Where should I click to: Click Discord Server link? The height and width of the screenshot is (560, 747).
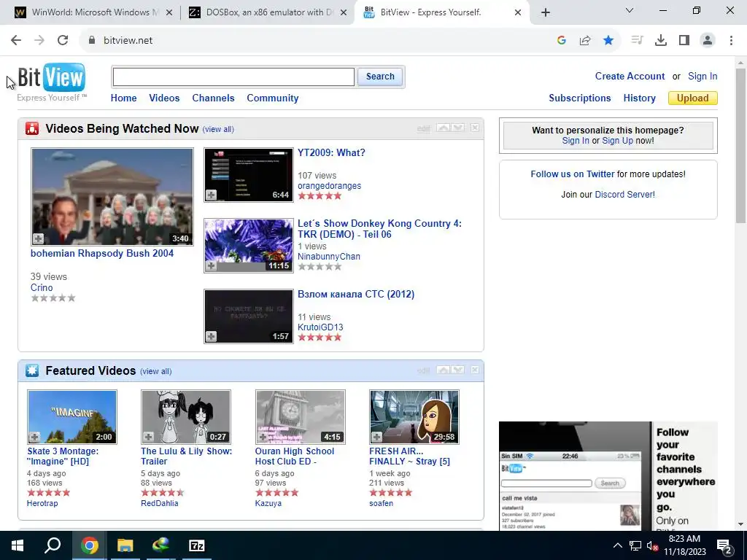(625, 195)
